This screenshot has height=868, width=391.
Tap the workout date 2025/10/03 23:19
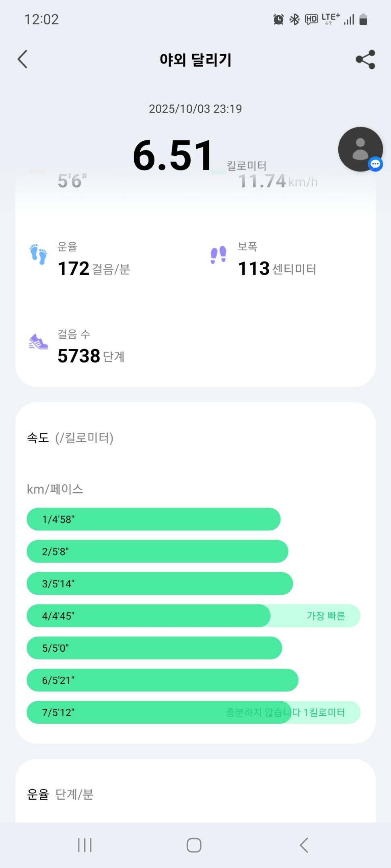[x=195, y=109]
